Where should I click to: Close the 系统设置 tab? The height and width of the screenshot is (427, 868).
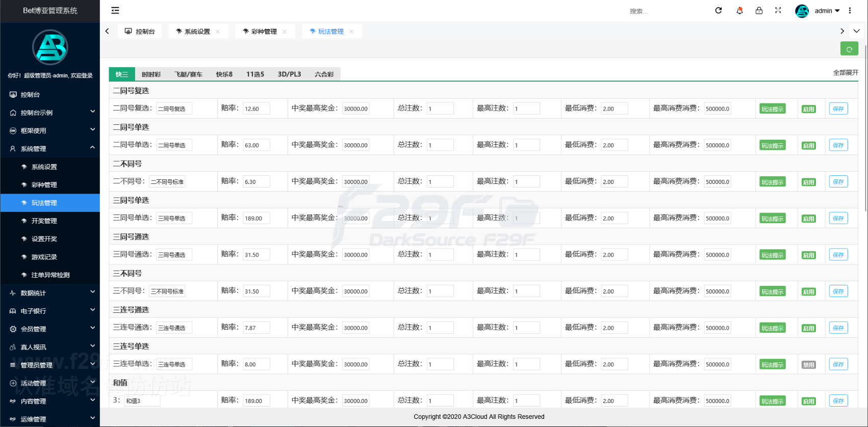coord(218,32)
